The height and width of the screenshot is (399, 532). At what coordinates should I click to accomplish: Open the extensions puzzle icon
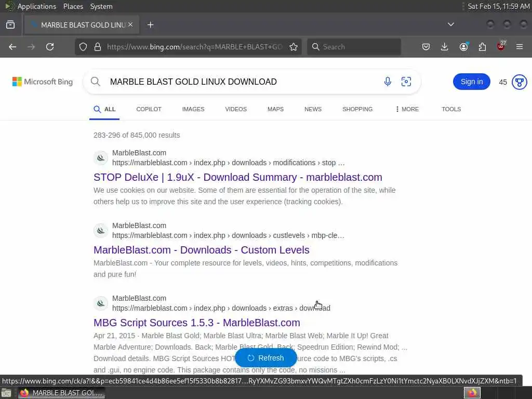(x=482, y=47)
